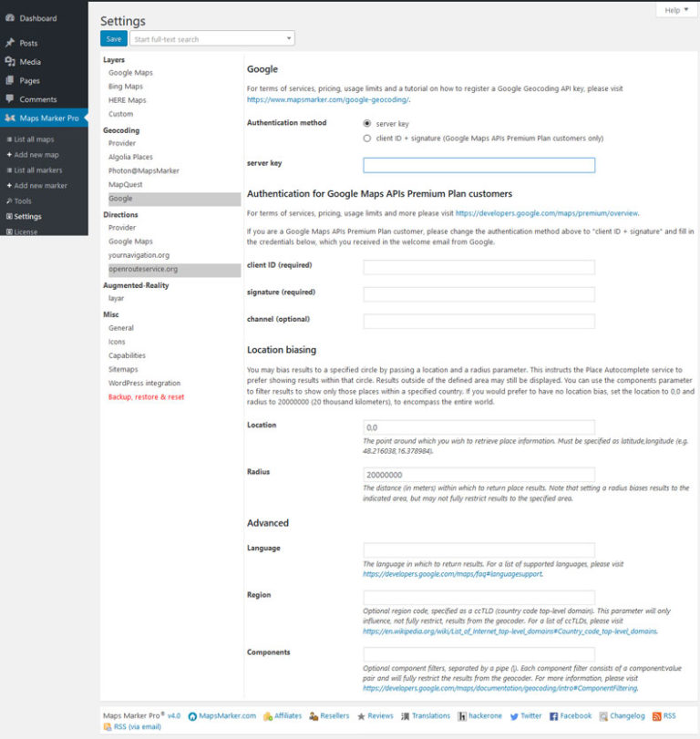
Task: Open Backup, restore & reset section
Action: pyautogui.click(x=146, y=397)
